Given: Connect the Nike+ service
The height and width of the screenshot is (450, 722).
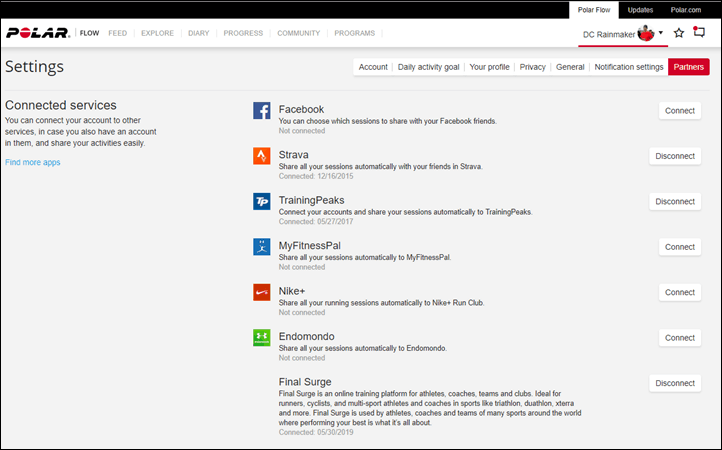Looking at the screenshot, I should click(x=680, y=292).
